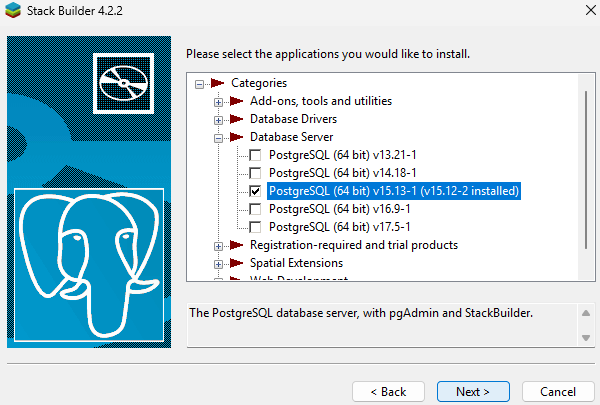Click red arrow icon beside Database Drivers

pos(236,119)
